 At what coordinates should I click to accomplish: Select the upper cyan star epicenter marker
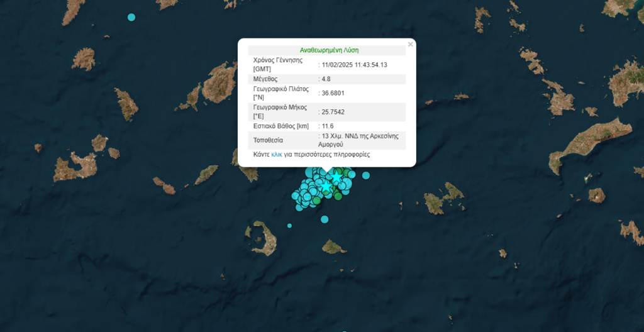336,177
